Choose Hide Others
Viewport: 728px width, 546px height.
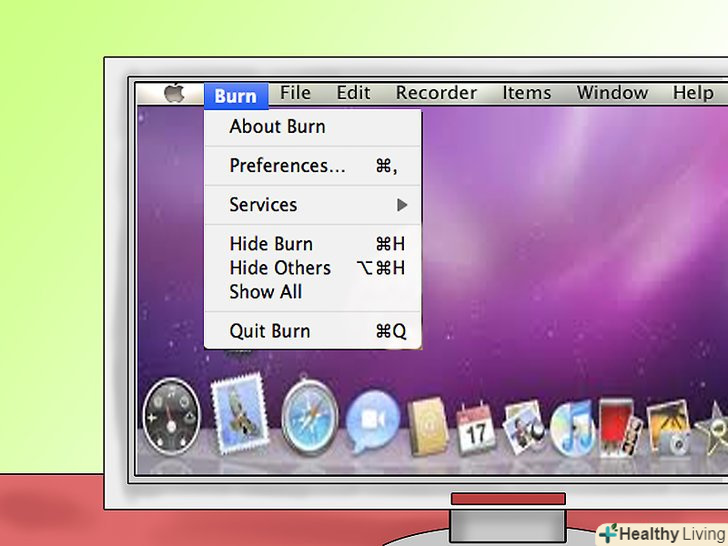pos(312,268)
